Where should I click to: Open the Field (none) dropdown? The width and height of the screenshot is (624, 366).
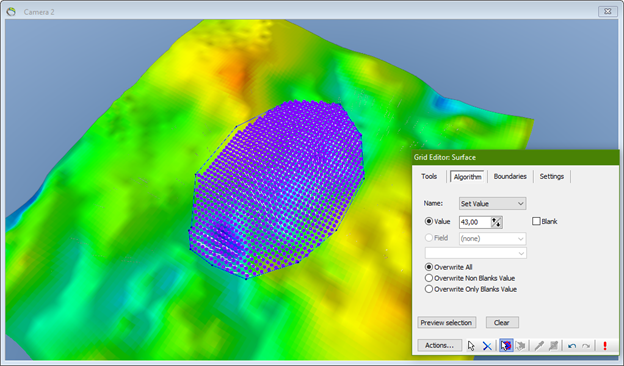492,239
